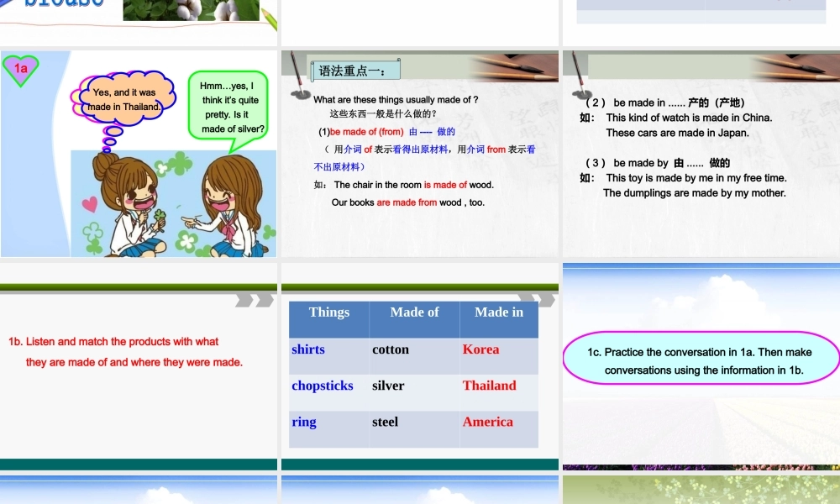Click the line "(1)be made of (from) 由 ---- 做的"
Screen dimensions: 840x504
click(386, 132)
